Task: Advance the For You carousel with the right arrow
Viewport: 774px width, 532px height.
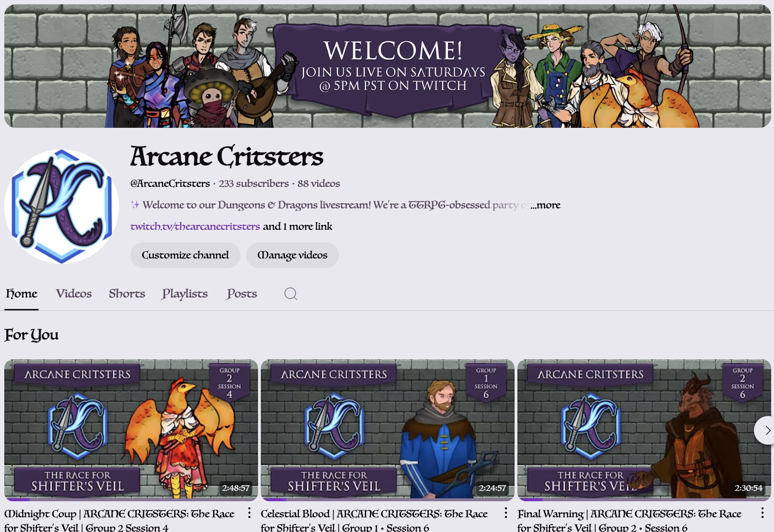Action: pos(765,430)
